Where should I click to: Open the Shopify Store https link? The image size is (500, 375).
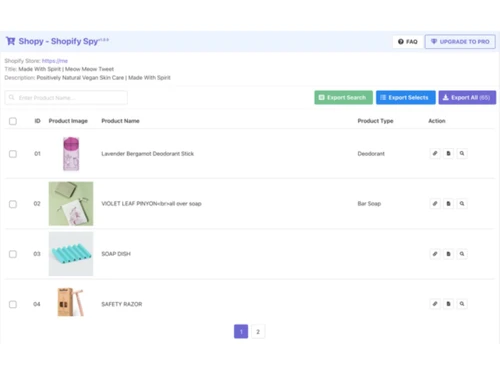55,61
